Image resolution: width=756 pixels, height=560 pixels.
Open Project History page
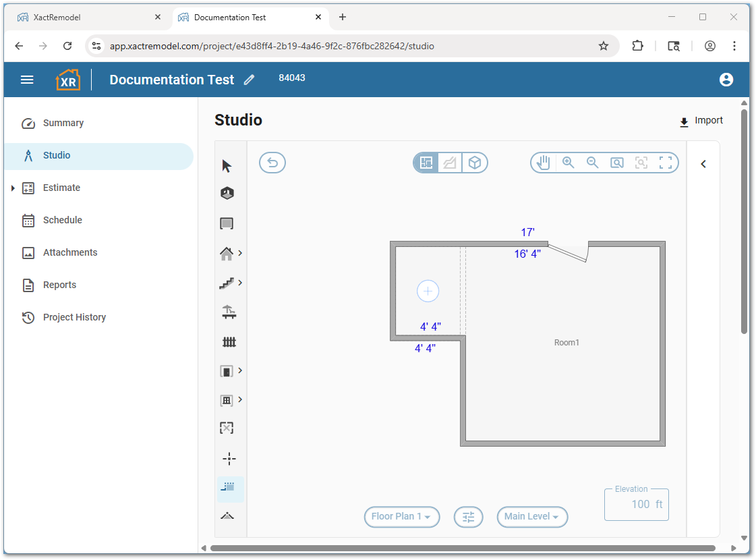74,317
